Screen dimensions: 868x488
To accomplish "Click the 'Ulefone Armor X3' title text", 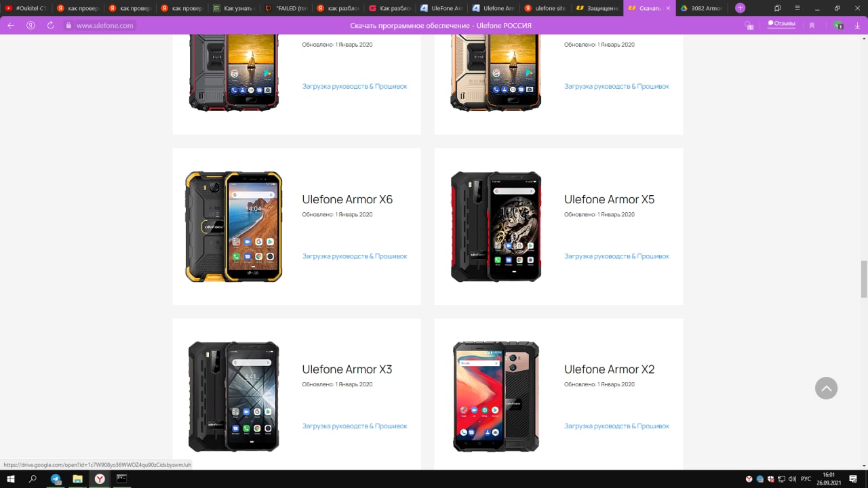I will tap(347, 369).
